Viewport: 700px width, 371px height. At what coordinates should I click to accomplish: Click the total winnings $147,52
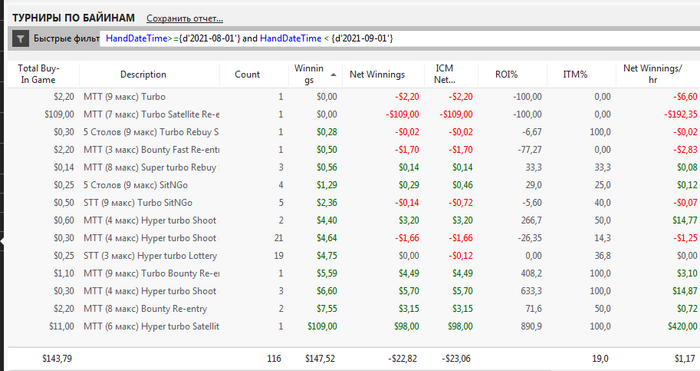320,358
